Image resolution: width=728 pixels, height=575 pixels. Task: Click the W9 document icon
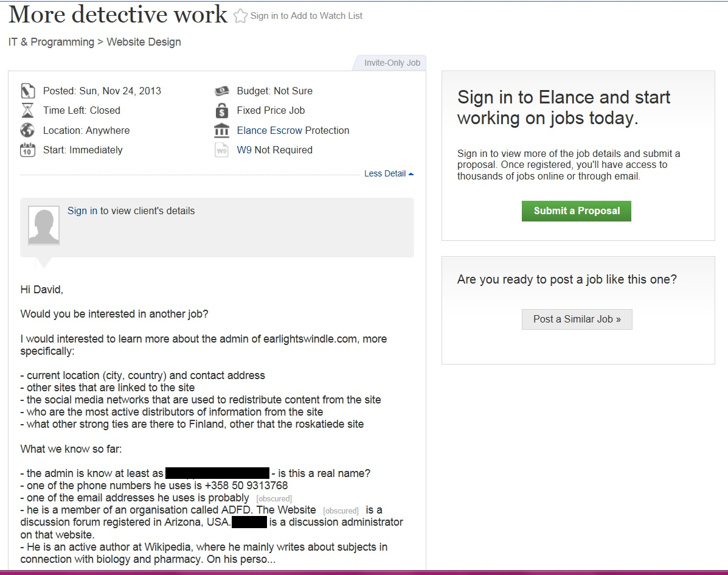(221, 150)
